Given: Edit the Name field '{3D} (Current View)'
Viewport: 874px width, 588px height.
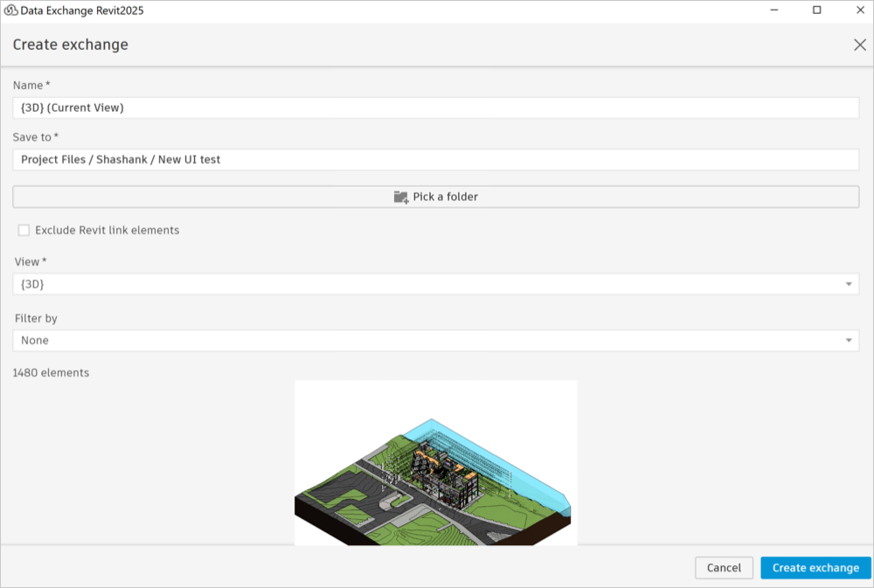Looking at the screenshot, I should pos(435,107).
